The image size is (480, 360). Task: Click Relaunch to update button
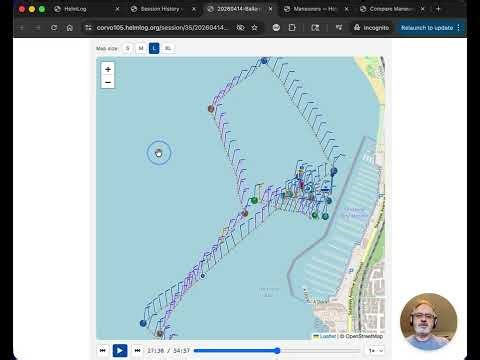coord(427,28)
